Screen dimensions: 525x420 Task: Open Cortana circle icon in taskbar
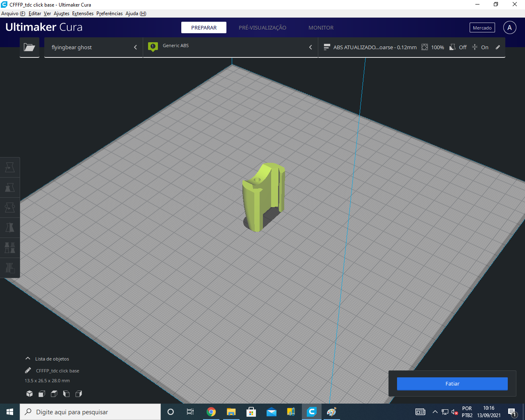[x=171, y=412]
